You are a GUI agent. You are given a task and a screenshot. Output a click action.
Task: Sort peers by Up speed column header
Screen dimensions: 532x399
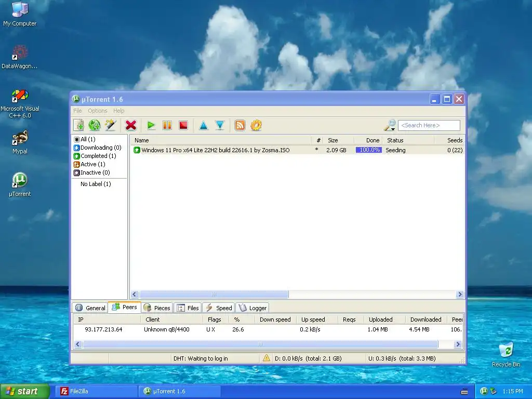tap(317, 320)
